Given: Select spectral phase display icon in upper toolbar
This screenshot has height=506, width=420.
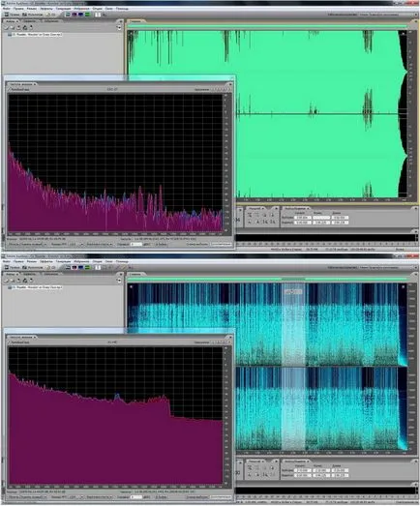Looking at the screenshot, I should tap(87, 15).
